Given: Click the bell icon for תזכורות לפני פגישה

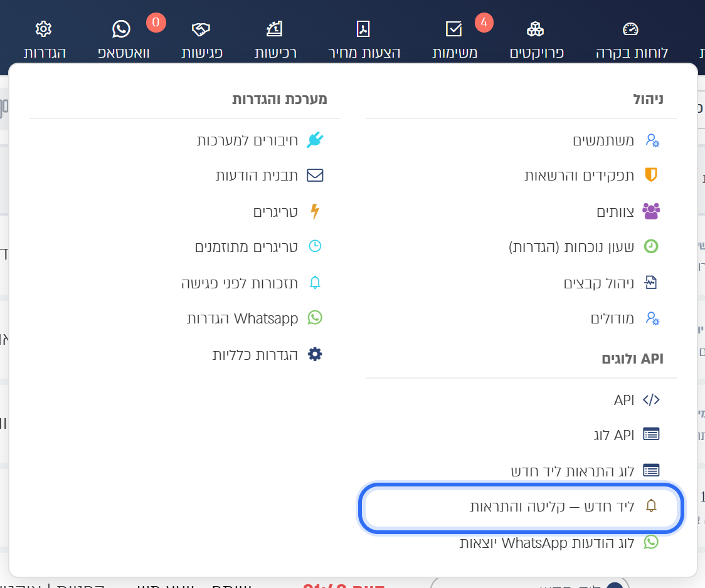Looking at the screenshot, I should tap(315, 283).
